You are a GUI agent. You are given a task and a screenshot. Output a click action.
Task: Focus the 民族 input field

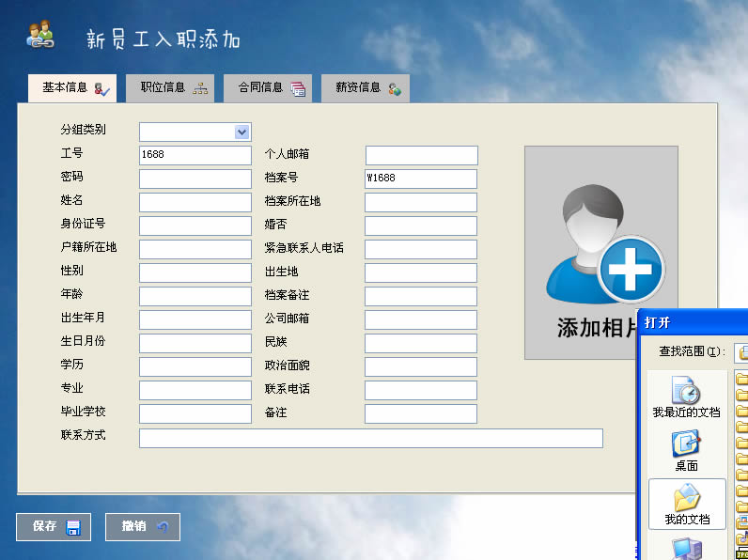point(421,344)
